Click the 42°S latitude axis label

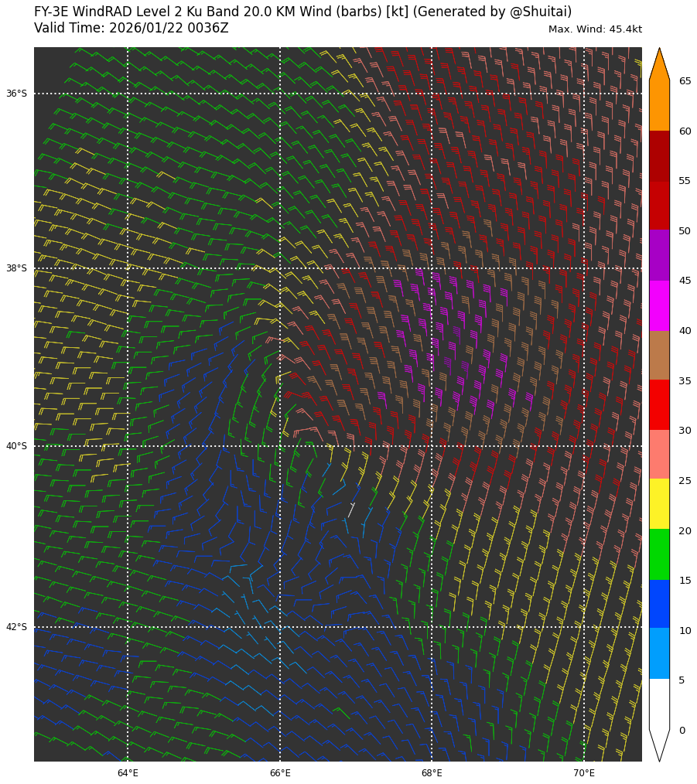tap(16, 627)
